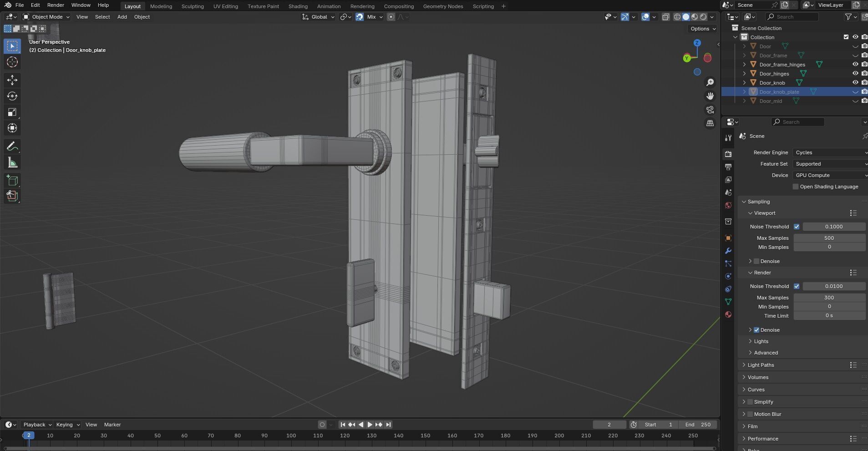Adjust Viewport Max Samples field 500

tap(829, 238)
